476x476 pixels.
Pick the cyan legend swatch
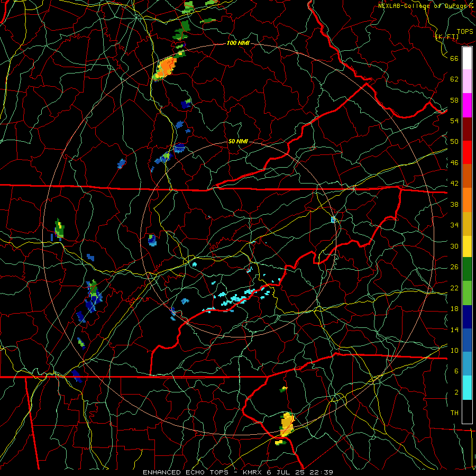pyautogui.click(x=467, y=388)
